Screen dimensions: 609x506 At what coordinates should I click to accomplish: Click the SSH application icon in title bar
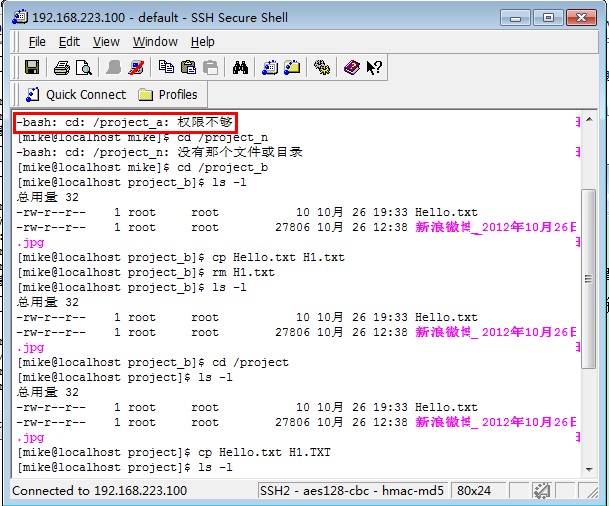point(20,17)
